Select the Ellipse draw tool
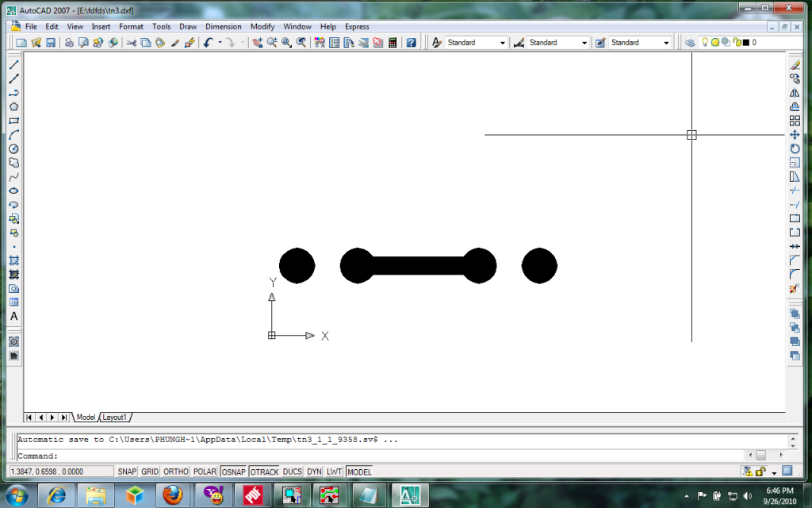The height and width of the screenshot is (508, 812). tap(14, 190)
